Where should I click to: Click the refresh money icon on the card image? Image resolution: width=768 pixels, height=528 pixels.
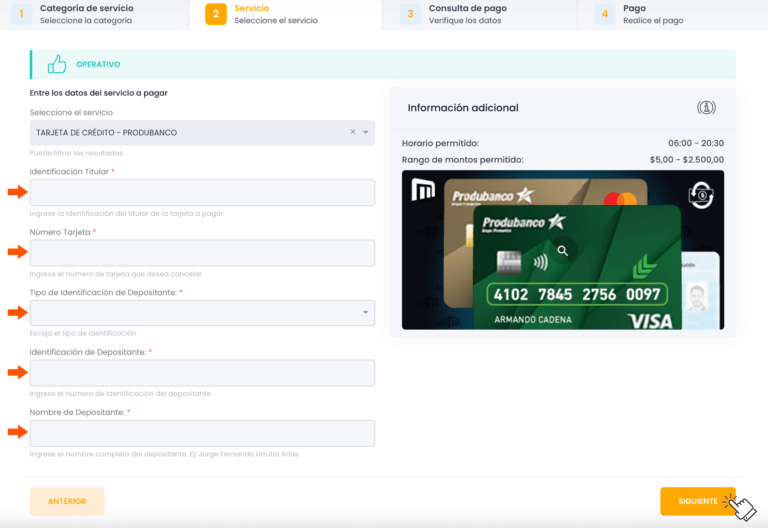[x=701, y=195]
